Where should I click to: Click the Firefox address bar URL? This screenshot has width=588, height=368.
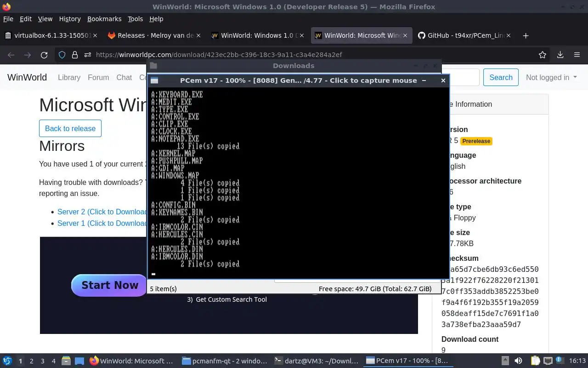tap(219, 55)
